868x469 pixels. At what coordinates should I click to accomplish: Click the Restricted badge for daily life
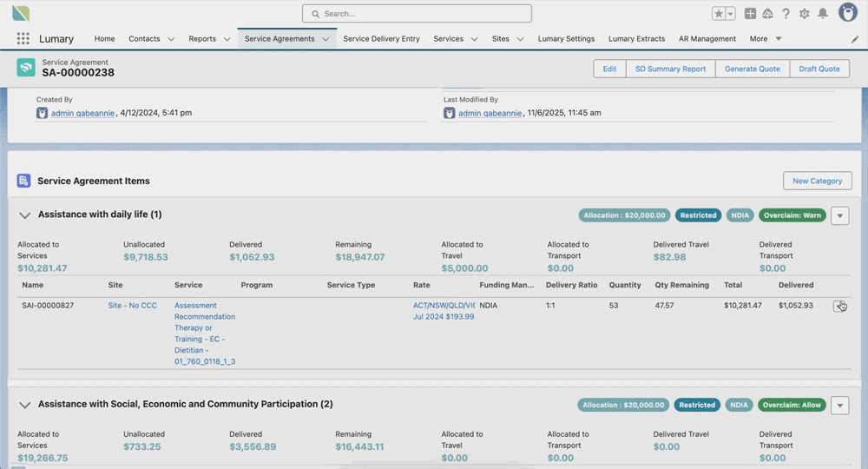[x=698, y=215]
